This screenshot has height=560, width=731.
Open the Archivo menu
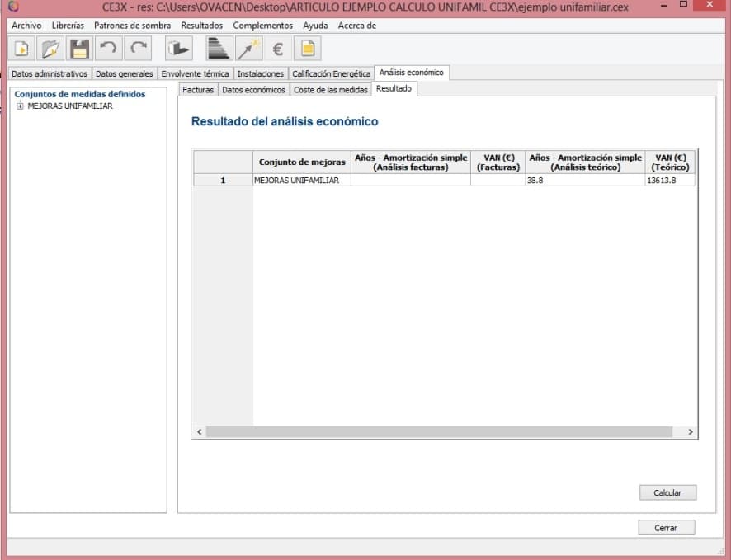26,26
